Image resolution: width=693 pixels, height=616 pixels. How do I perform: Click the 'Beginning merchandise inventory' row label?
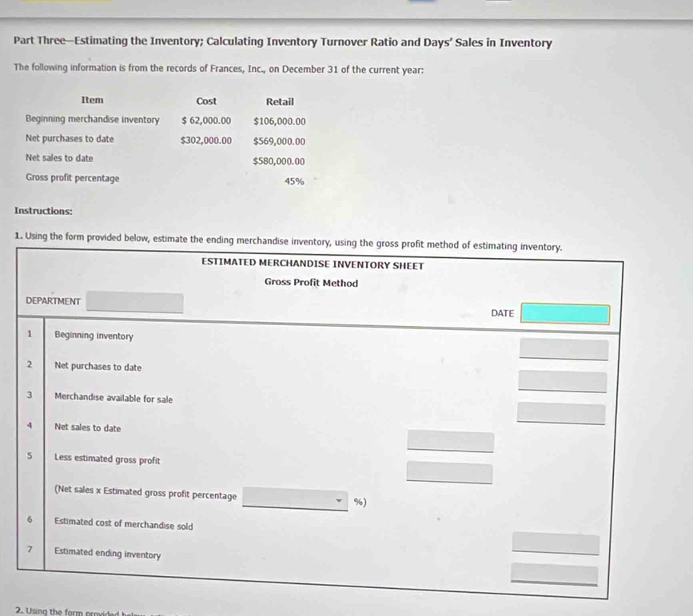[93, 119]
